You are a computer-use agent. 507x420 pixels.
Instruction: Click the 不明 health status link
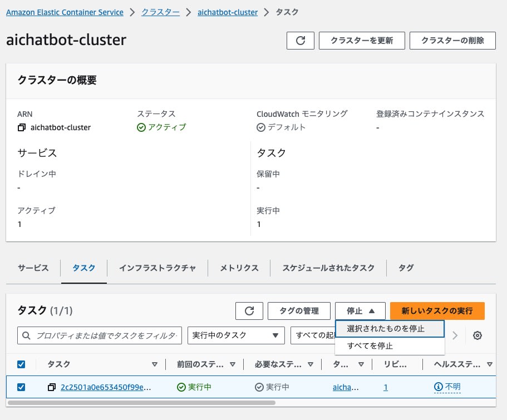(x=452, y=387)
